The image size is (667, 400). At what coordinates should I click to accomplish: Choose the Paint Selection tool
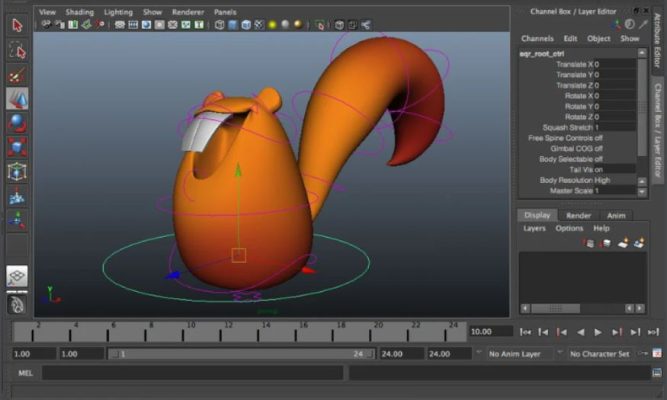coord(17,75)
